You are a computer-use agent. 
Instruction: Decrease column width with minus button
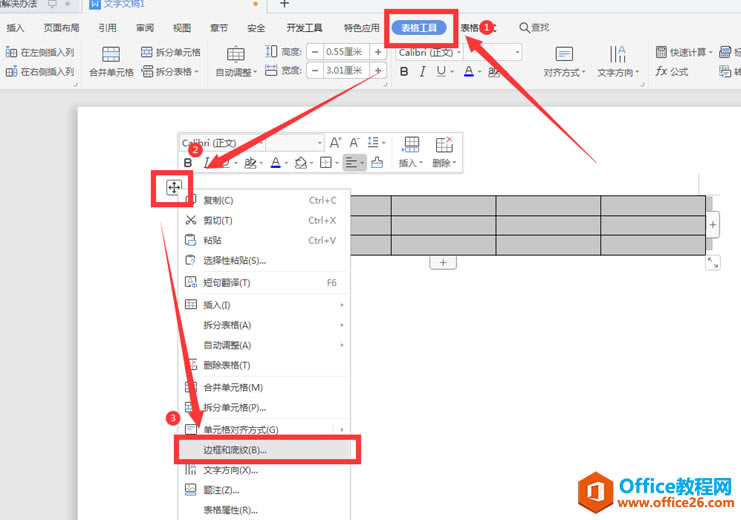[x=315, y=71]
